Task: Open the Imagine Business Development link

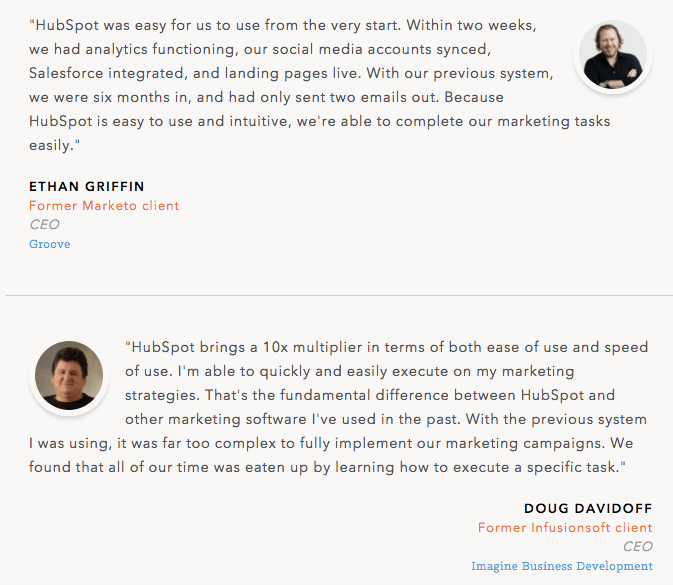Action: click(562, 566)
